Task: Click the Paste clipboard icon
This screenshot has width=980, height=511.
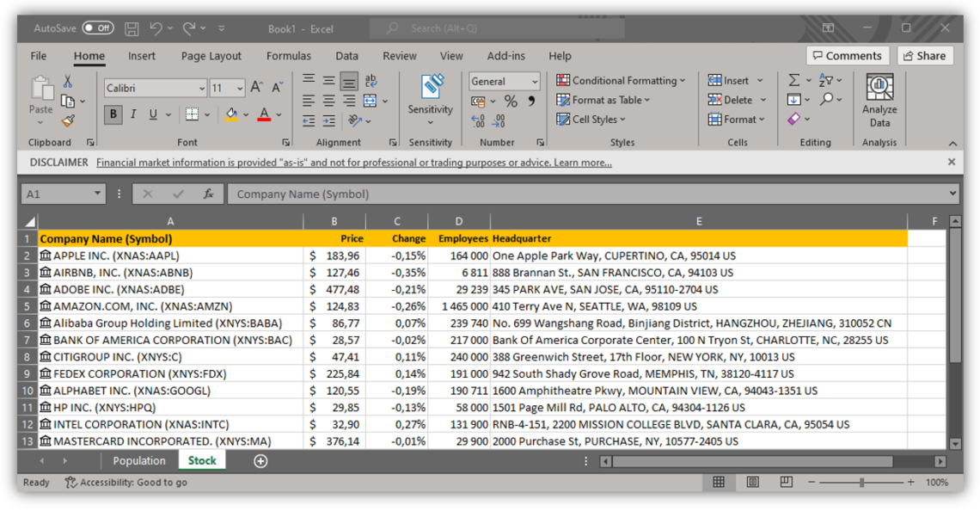Action: pyautogui.click(x=41, y=89)
